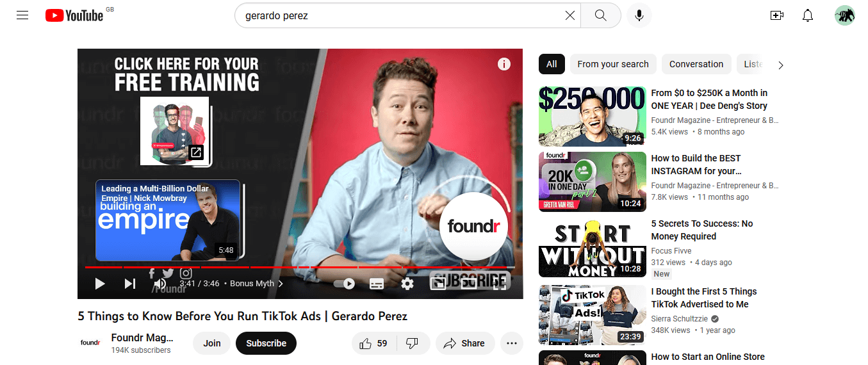Viewport: 868px width, 365px height.
Task: Open How to Build the BEST INSTAGRAM title
Action: point(696,165)
